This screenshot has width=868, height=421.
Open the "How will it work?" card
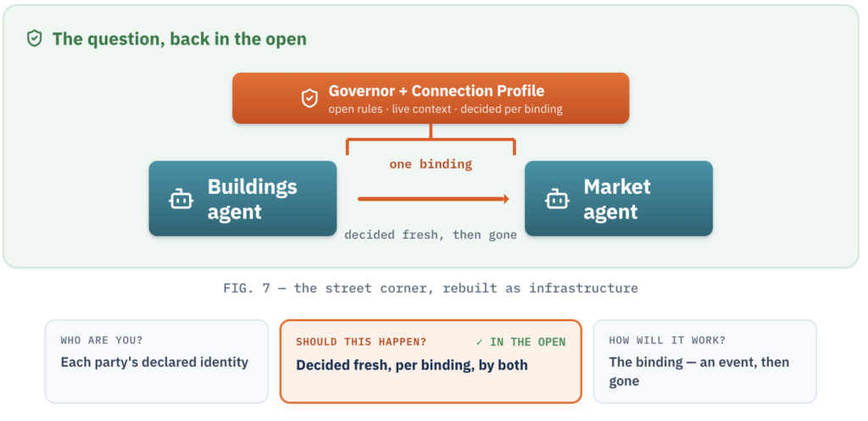(704, 361)
